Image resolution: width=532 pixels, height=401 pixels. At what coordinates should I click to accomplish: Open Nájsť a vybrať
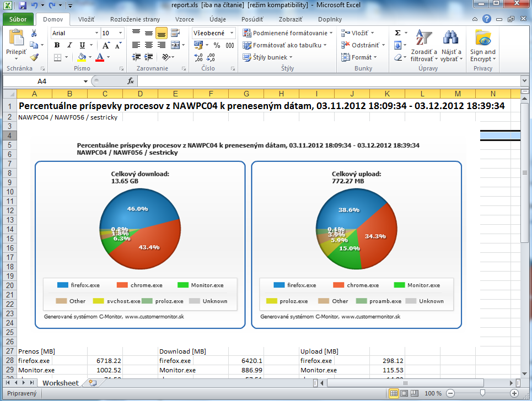click(x=452, y=46)
